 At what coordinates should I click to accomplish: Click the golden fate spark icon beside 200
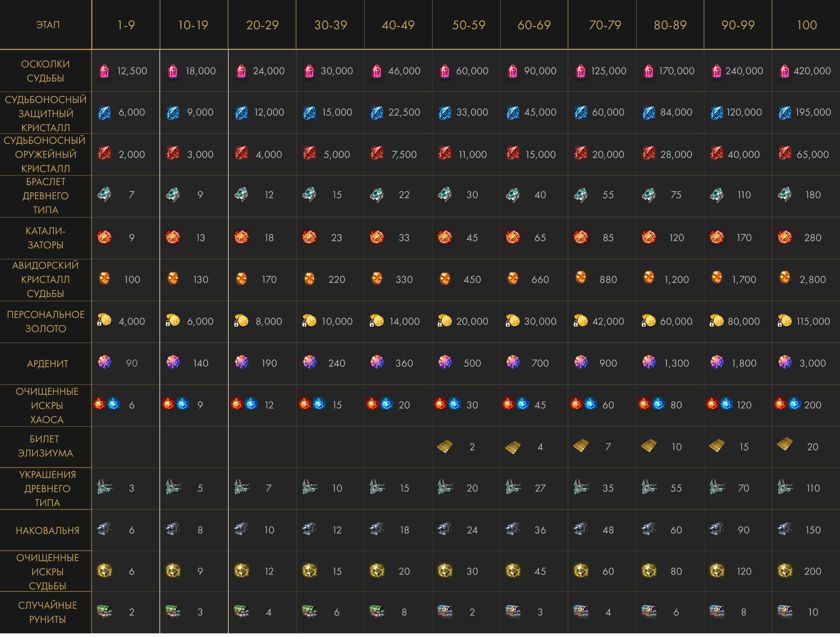pyautogui.click(x=785, y=571)
